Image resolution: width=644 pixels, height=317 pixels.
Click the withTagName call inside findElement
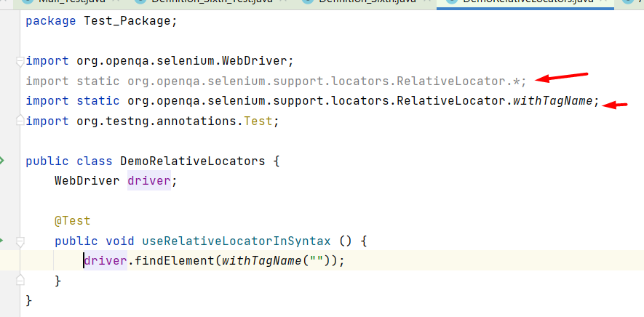(255, 260)
